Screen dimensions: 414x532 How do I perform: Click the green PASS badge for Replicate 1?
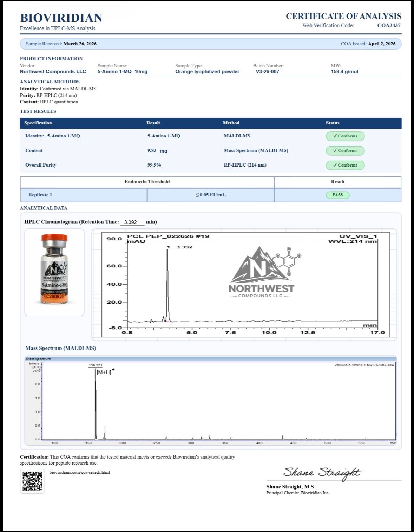point(337,195)
